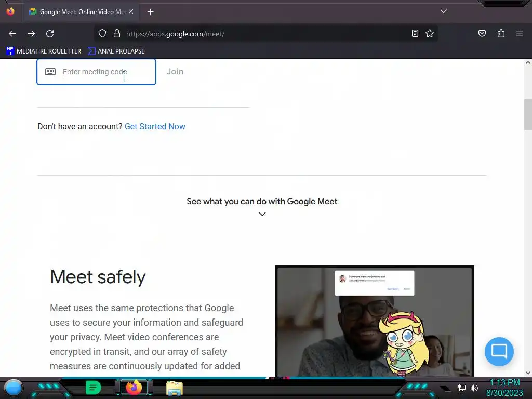The image size is (532, 399).
Task: Open the Start orb on the taskbar
Action: [14, 388]
